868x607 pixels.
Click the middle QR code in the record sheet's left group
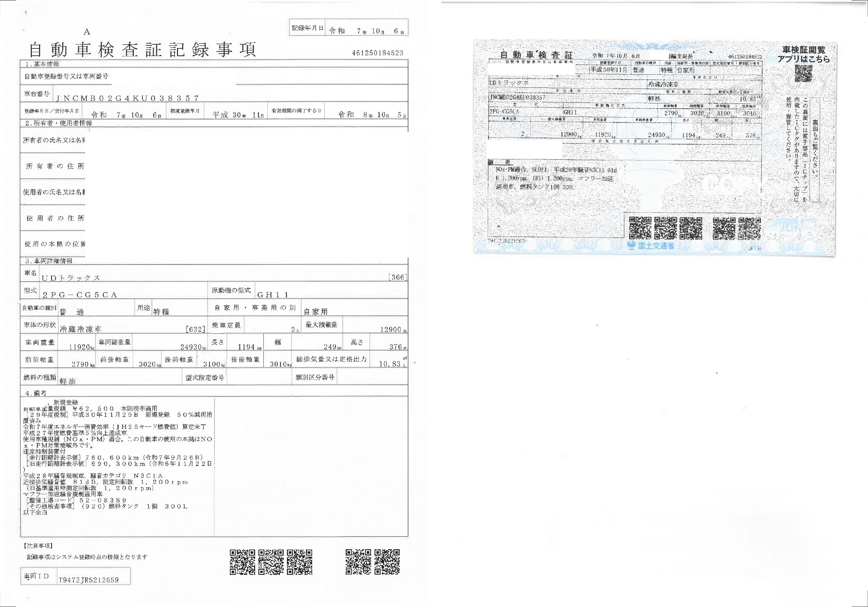tap(271, 562)
